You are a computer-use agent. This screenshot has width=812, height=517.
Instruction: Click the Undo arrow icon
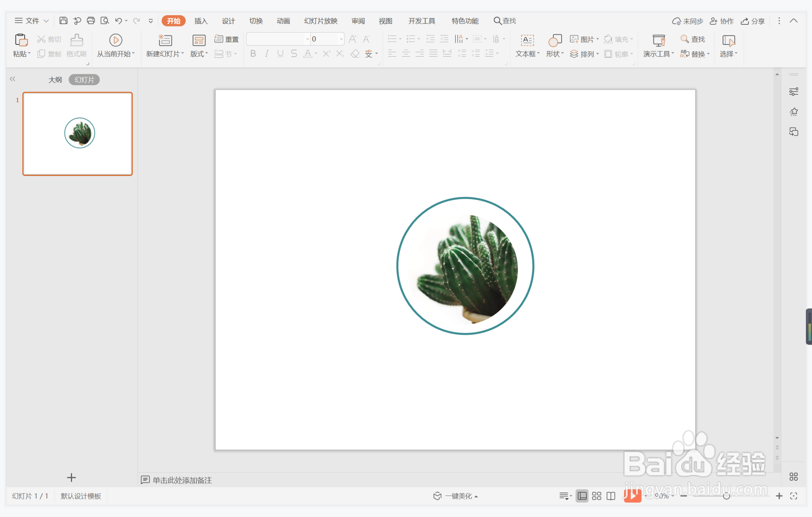(119, 21)
